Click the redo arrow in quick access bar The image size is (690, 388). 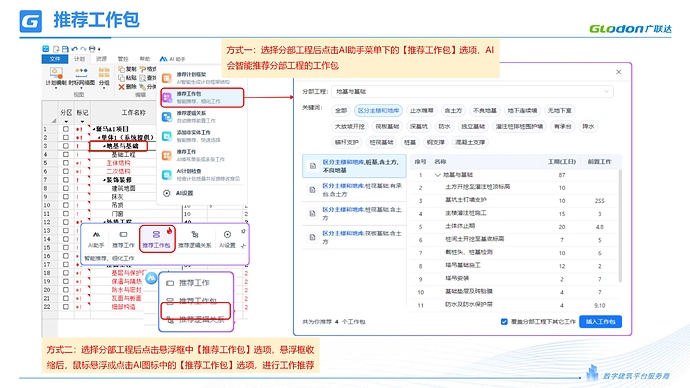(x=83, y=49)
